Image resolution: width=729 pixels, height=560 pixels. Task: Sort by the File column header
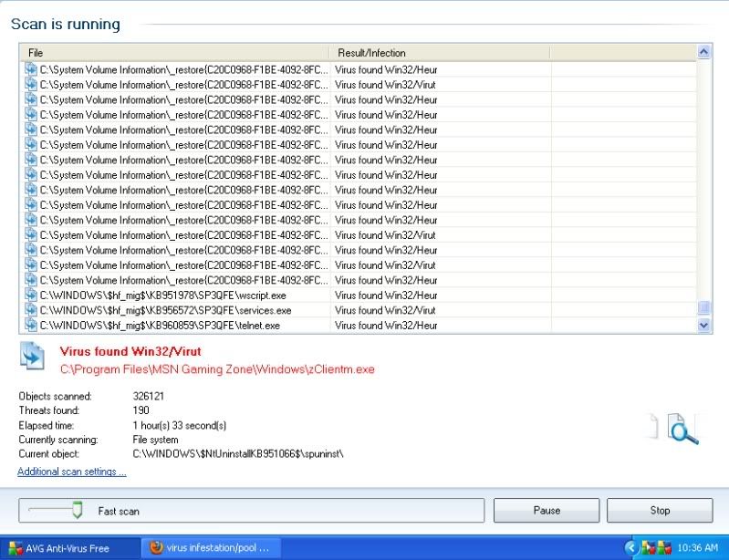point(174,53)
